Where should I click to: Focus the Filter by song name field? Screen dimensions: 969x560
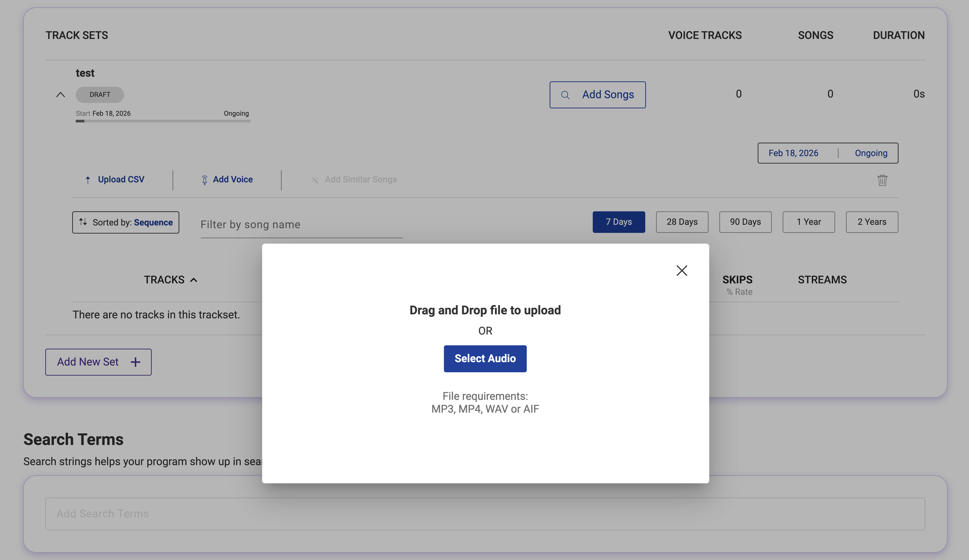(301, 225)
